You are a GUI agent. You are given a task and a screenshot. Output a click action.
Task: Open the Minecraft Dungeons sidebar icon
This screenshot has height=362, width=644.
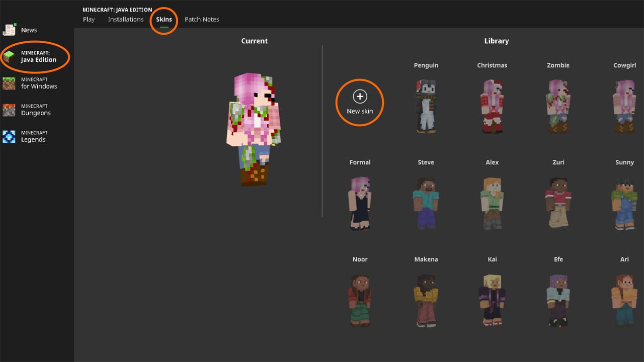coord(9,110)
